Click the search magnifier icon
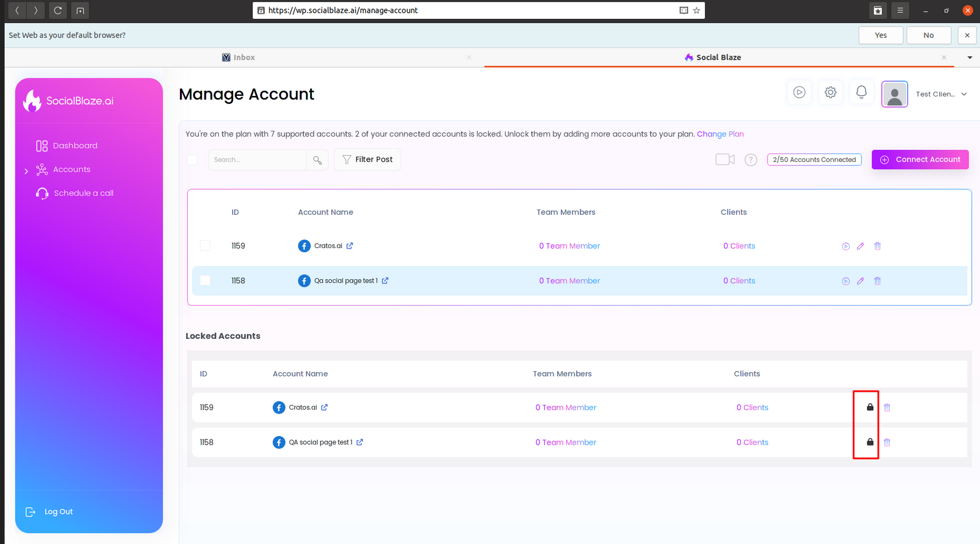 pyautogui.click(x=318, y=160)
